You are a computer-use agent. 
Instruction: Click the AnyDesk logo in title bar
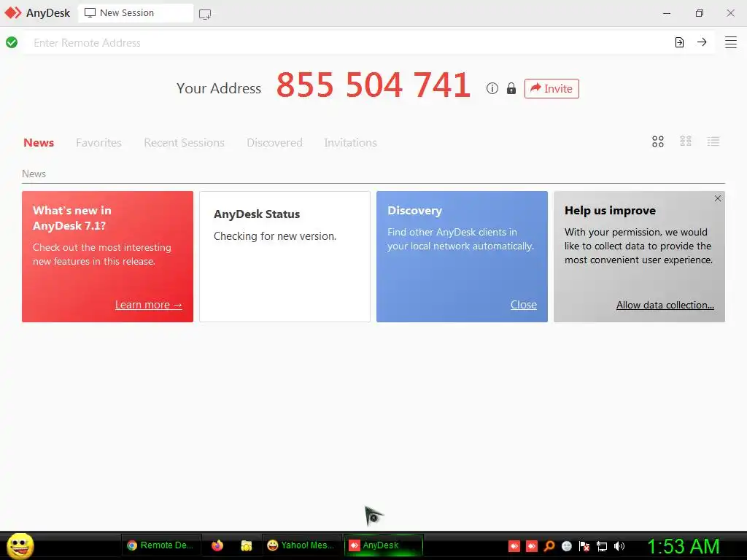coord(13,13)
